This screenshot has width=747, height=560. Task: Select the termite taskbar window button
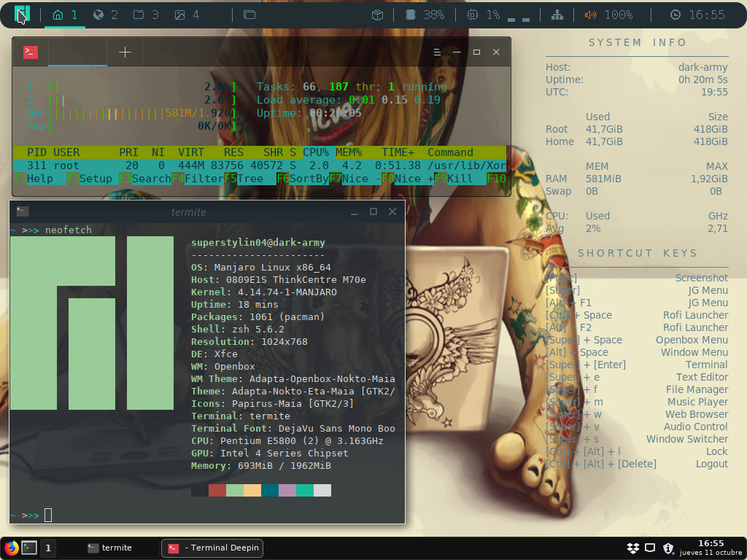click(109, 548)
